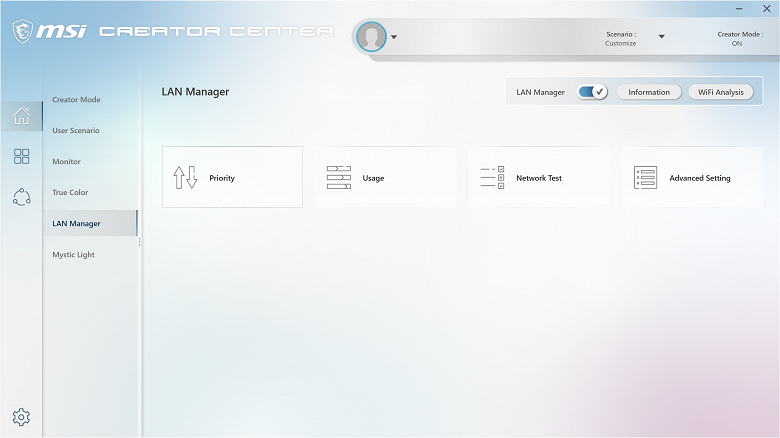Viewport: 780px width, 438px height.
Task: Click the MSI dragon shield logo
Action: (x=22, y=31)
